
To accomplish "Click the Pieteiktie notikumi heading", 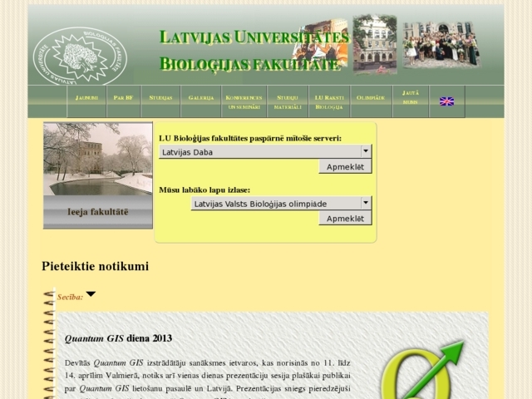I will point(96,266).
